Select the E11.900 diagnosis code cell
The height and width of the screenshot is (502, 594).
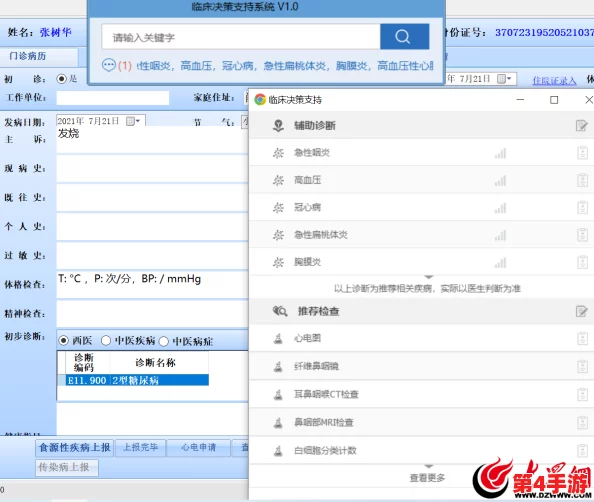(x=88, y=380)
